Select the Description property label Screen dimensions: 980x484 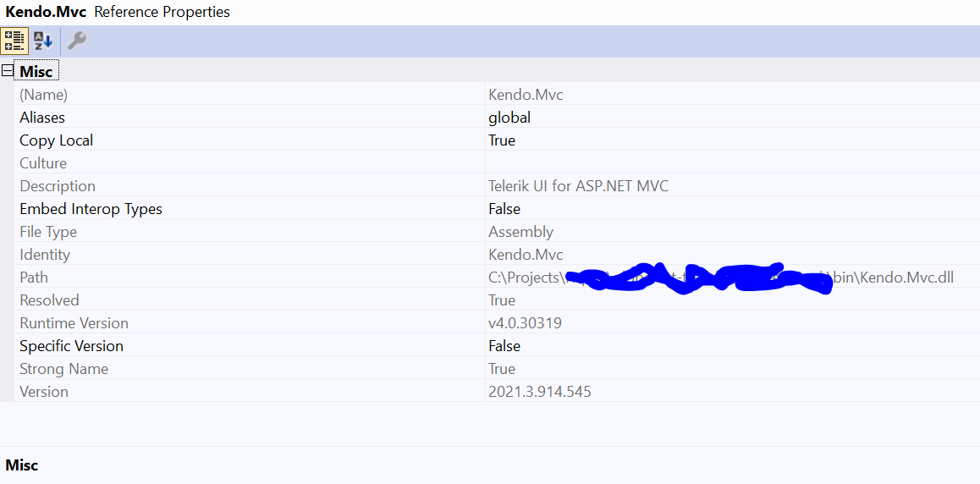pyautogui.click(x=58, y=186)
